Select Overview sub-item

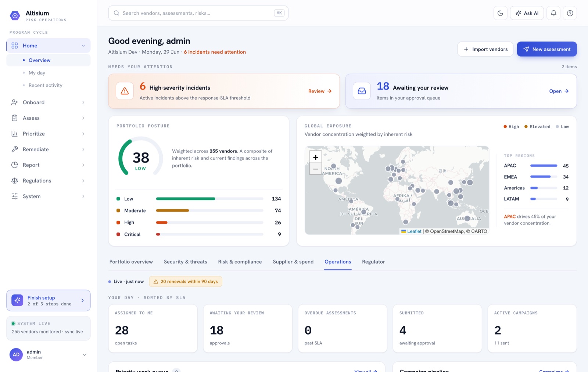coord(48,60)
